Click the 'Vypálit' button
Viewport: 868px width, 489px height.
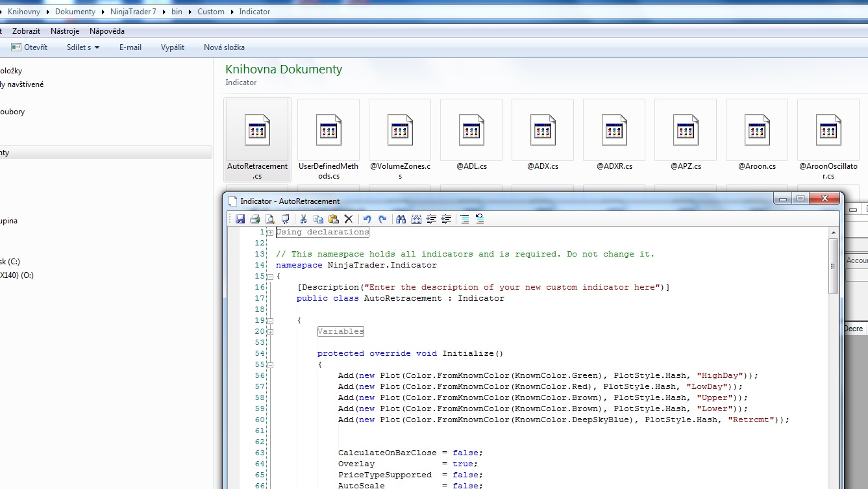173,47
